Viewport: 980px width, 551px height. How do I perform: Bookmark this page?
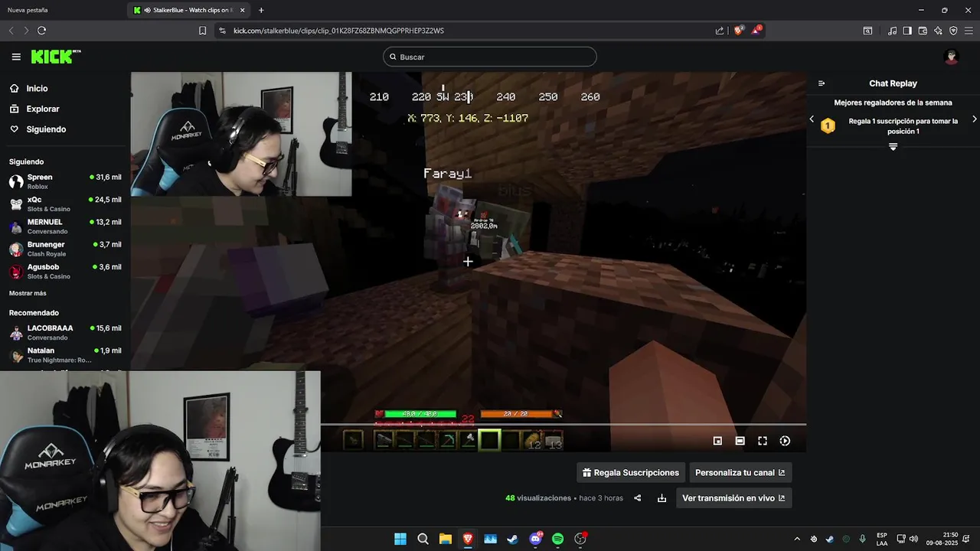(202, 31)
